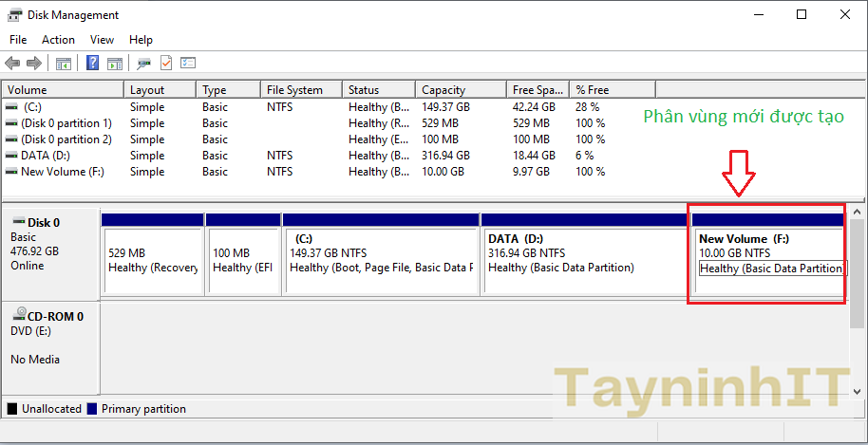This screenshot has height=445, width=868.
Task: Open Help via blue question mark icon
Action: (x=93, y=64)
